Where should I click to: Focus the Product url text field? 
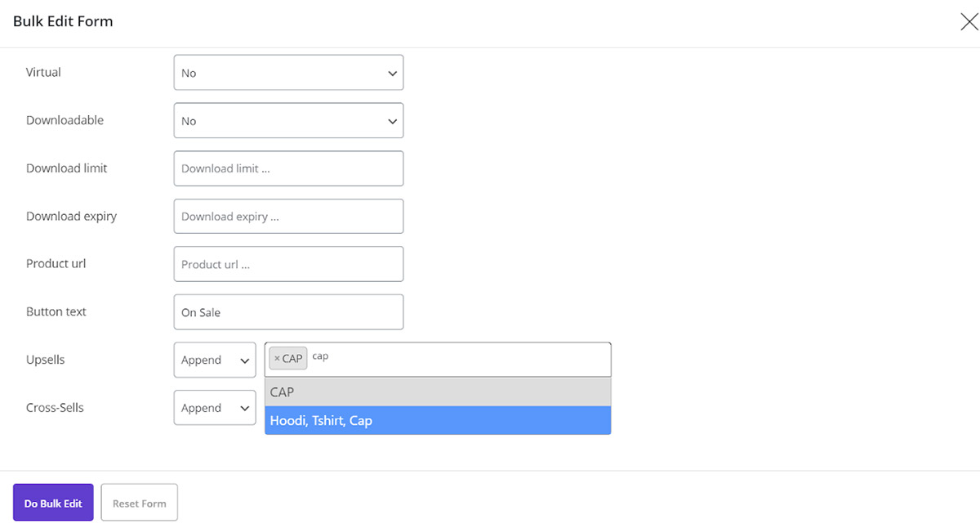click(x=288, y=264)
